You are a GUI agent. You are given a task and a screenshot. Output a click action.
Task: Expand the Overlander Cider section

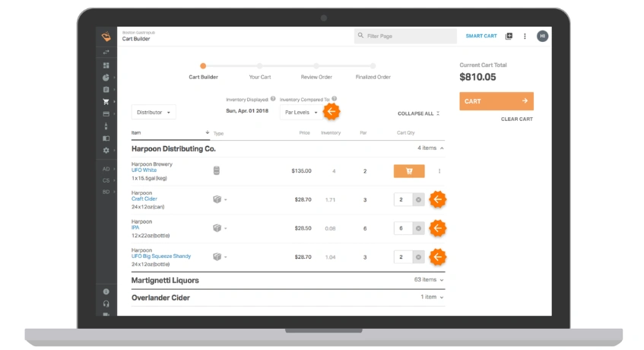(442, 297)
